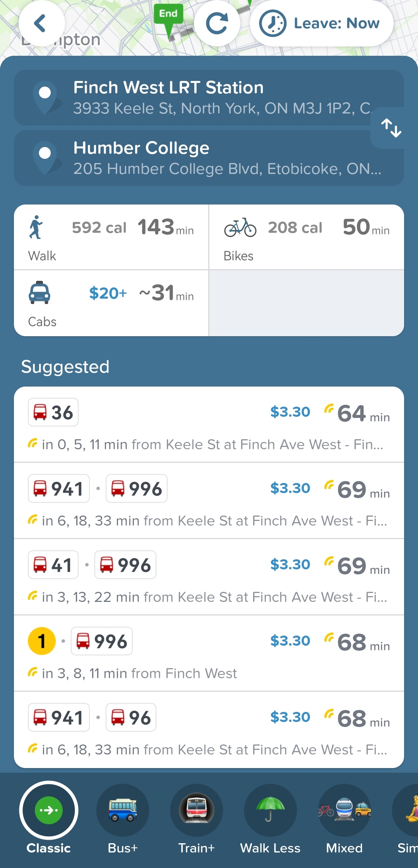The image size is (418, 868).
Task: Select the Classic route mode
Action: click(49, 810)
